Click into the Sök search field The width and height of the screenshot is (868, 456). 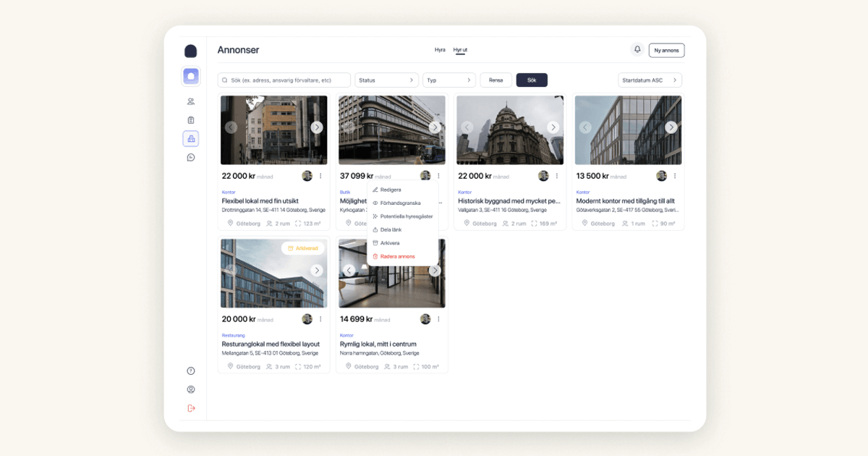pyautogui.click(x=284, y=80)
